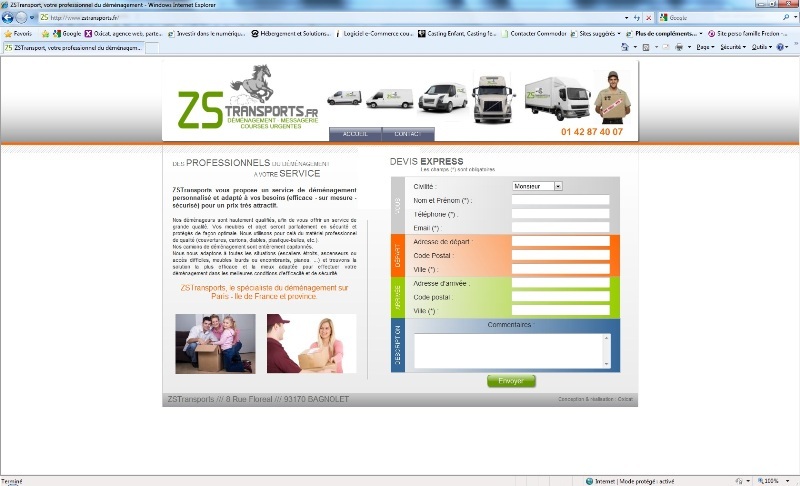Click the Home icon in command bar
Image resolution: width=800 pixels, height=486 pixels.
(624, 47)
